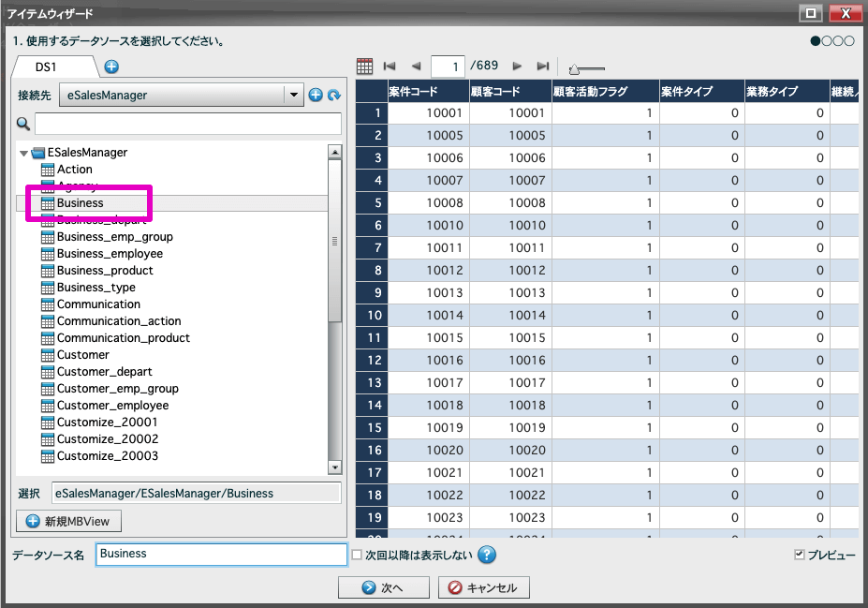Screen dimensions: 868x608
Task: Select the Customer_employee table
Action: click(x=112, y=406)
